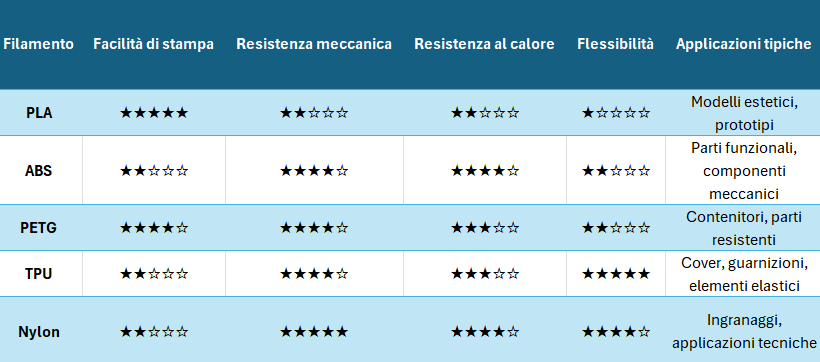Select the Applicazioni tipiche header
The height and width of the screenshot is (362, 820).
tap(744, 44)
